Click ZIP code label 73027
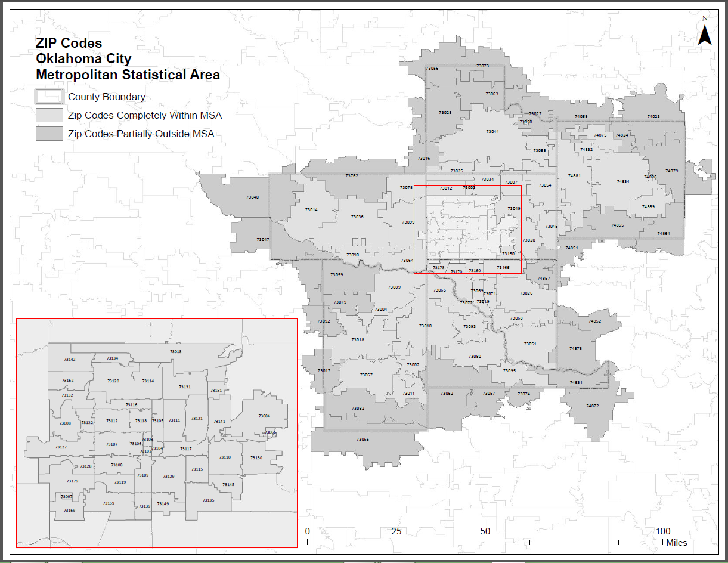728x563 pixels. click(535, 112)
